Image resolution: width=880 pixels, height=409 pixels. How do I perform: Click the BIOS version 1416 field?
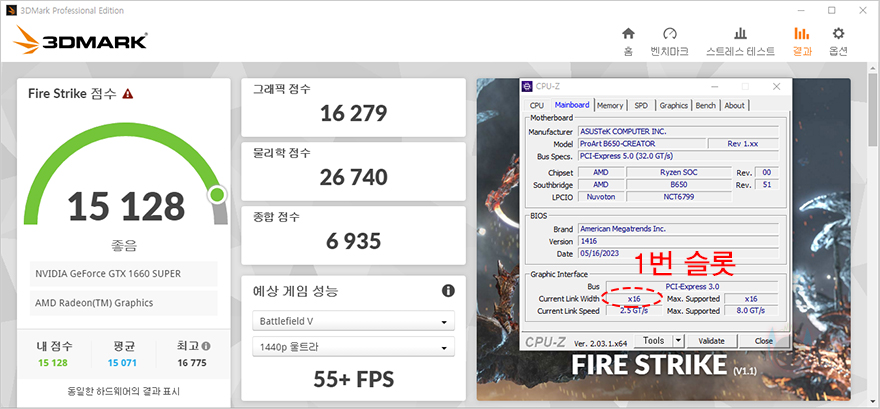coord(679,241)
